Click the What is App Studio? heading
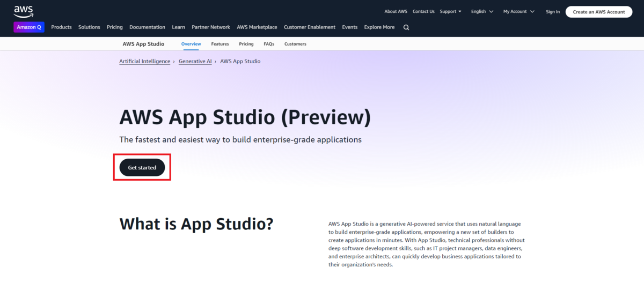 tap(196, 224)
